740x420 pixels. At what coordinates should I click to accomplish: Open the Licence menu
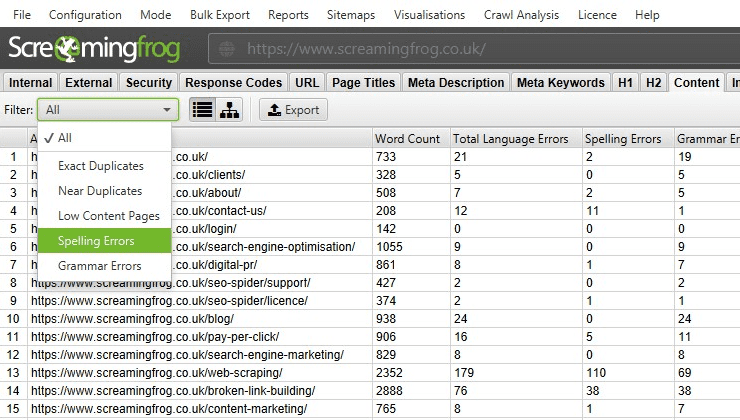[597, 15]
